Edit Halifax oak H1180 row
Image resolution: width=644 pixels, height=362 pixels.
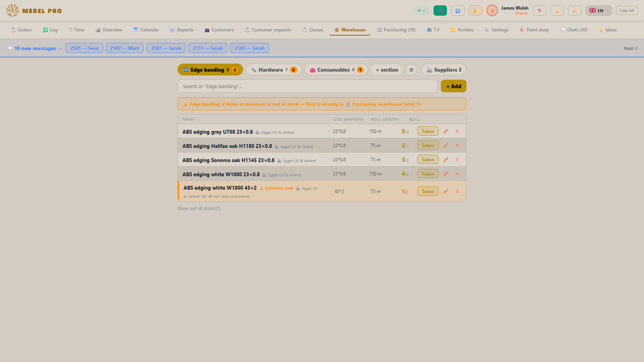446,146
